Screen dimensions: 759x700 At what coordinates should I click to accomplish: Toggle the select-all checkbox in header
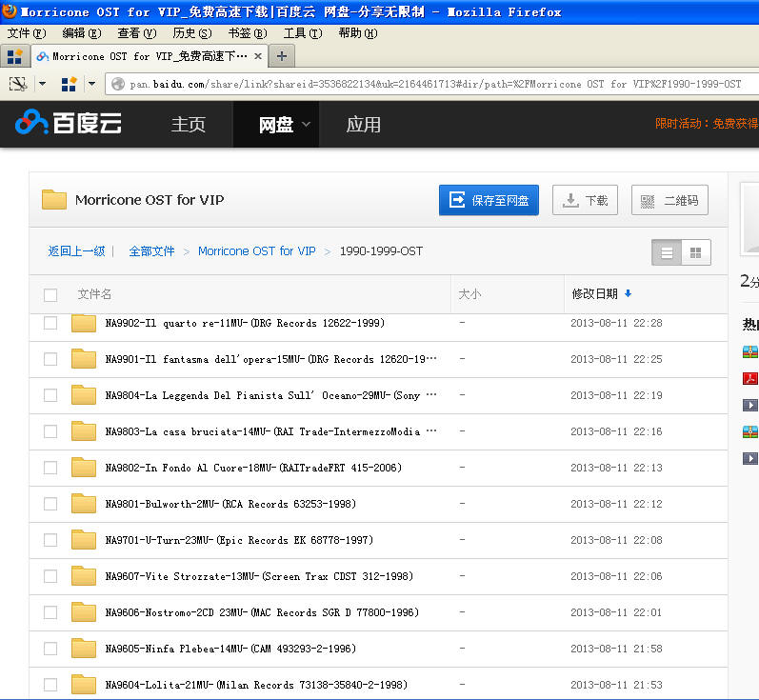point(50,295)
